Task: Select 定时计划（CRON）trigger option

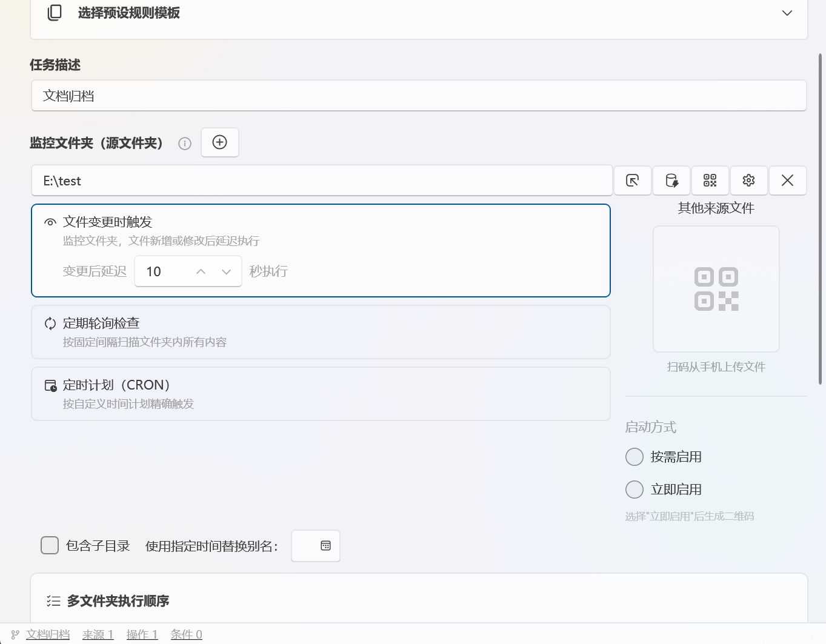Action: click(x=321, y=394)
